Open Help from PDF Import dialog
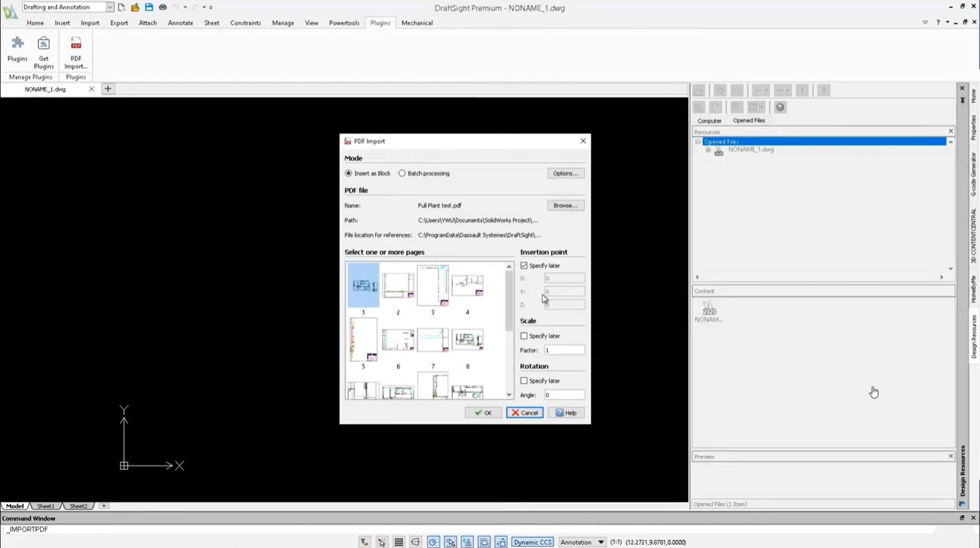 566,413
